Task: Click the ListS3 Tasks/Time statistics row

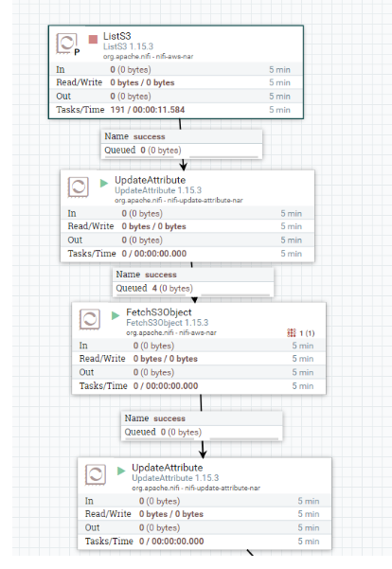Action: [176, 110]
